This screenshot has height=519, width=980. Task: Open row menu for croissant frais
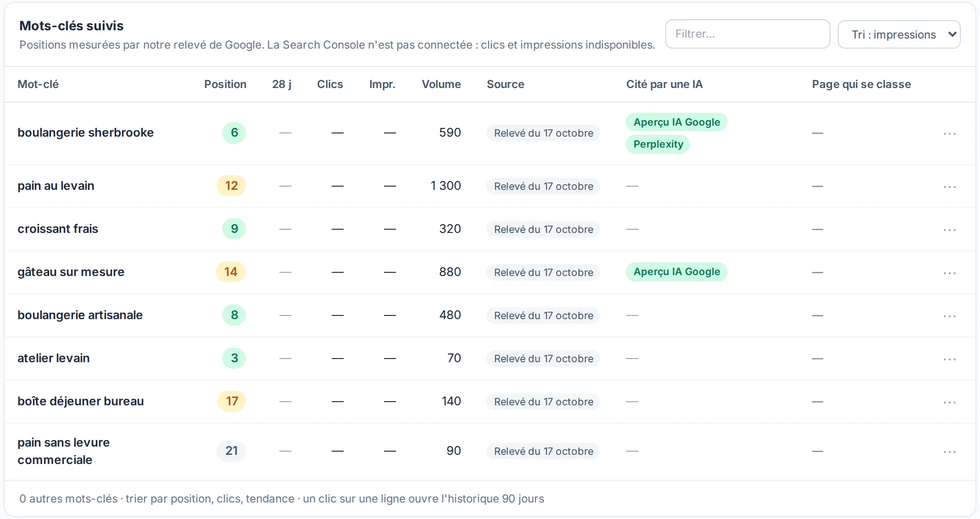point(949,230)
